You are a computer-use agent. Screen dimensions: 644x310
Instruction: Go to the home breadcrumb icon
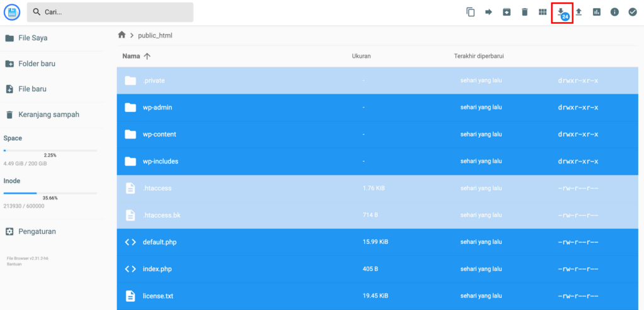(x=122, y=35)
